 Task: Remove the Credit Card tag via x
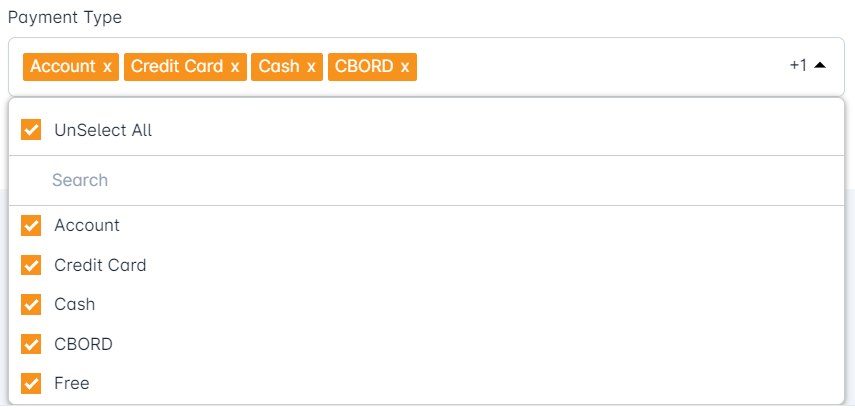coord(235,67)
